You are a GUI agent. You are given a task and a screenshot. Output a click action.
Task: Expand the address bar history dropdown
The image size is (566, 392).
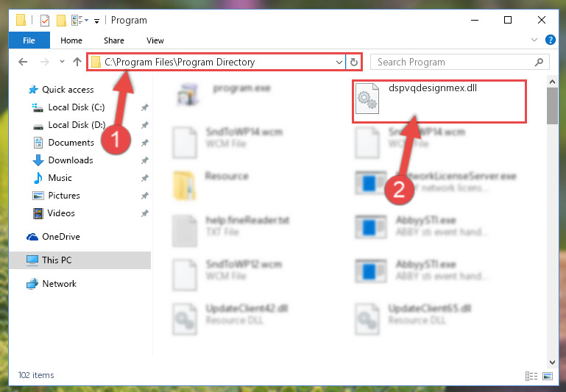pyautogui.click(x=339, y=62)
